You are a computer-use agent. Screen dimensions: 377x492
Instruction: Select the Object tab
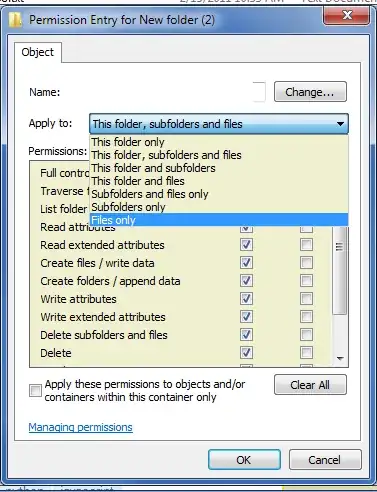(x=38, y=52)
